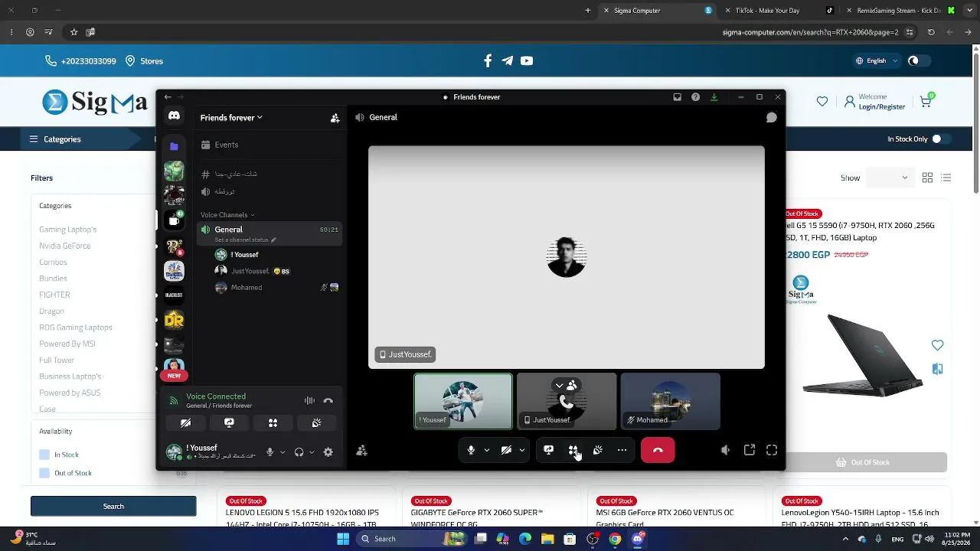Open the Login/Register link
The height and width of the screenshot is (551, 980).
(x=882, y=107)
